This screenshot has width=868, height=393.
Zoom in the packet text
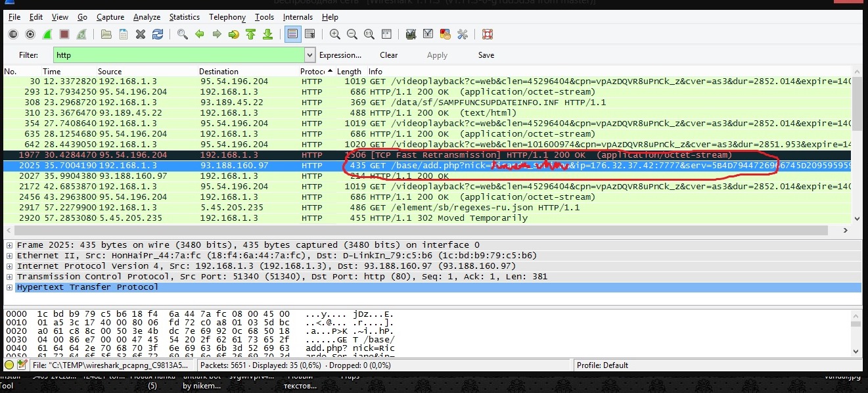pos(335,34)
